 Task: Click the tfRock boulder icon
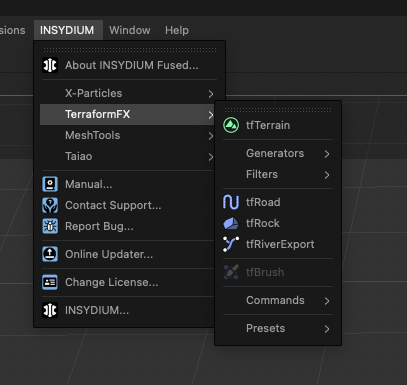(x=231, y=223)
